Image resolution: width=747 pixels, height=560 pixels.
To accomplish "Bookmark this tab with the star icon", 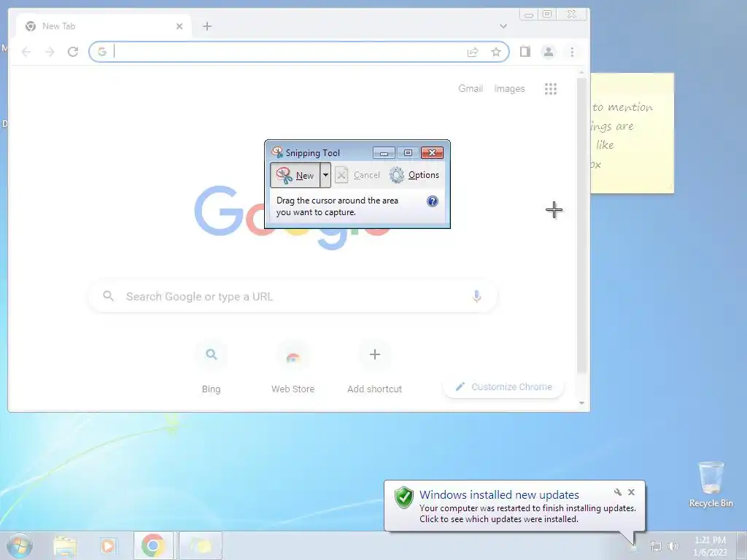I will [496, 52].
